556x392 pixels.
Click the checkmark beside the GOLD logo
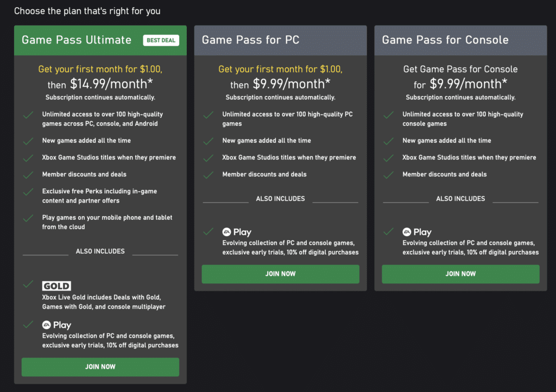[x=28, y=284]
